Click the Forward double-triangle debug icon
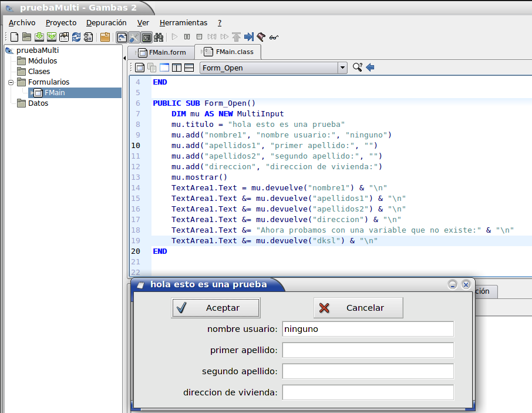Image resolution: width=532 pixels, height=413 pixels. (x=224, y=36)
